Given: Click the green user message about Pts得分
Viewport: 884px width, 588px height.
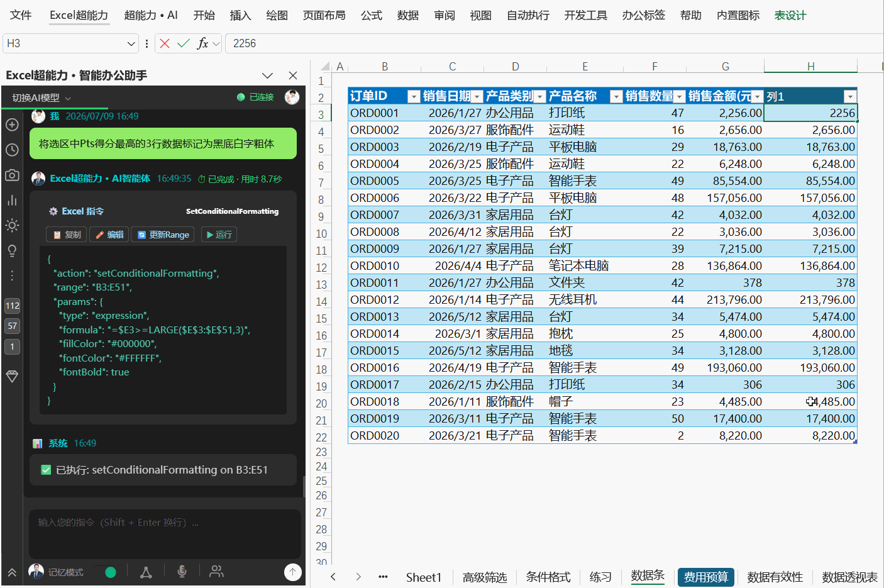Looking at the screenshot, I should 163,144.
